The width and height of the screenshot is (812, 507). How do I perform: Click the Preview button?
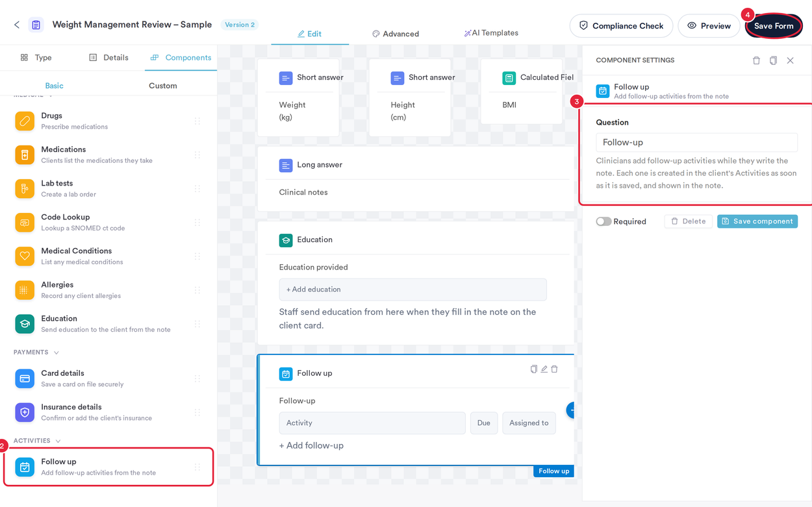[x=709, y=26]
